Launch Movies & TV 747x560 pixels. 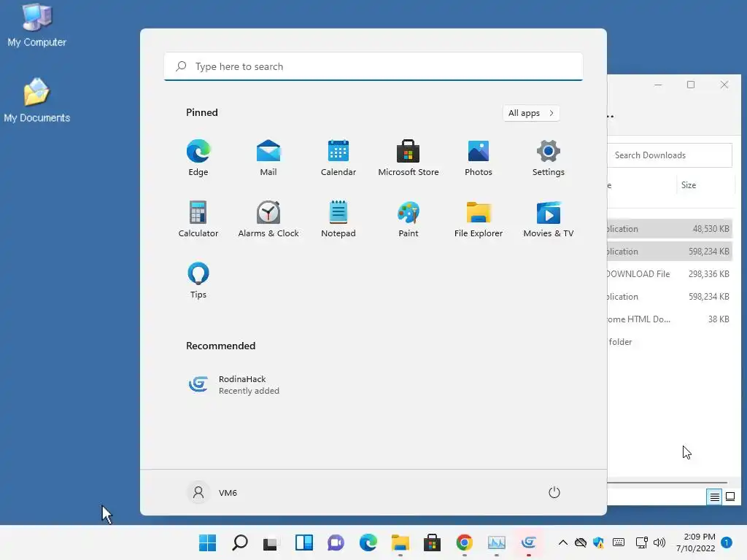coord(549,219)
